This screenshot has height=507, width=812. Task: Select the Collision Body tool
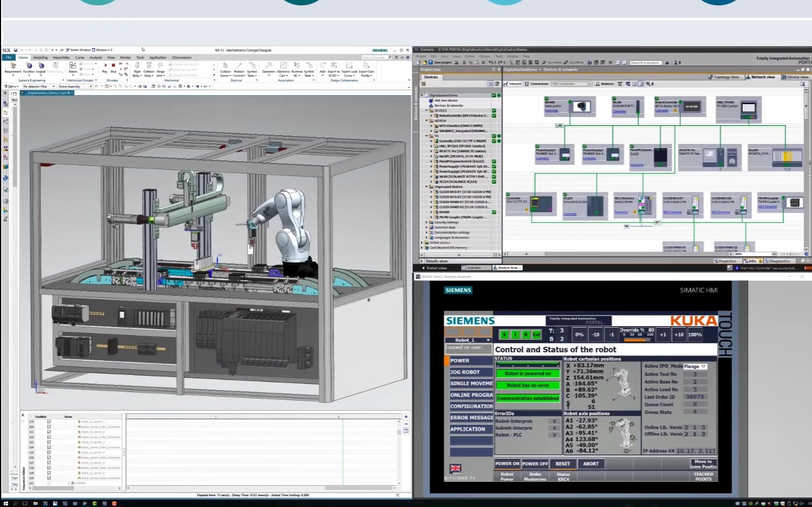[x=149, y=67]
